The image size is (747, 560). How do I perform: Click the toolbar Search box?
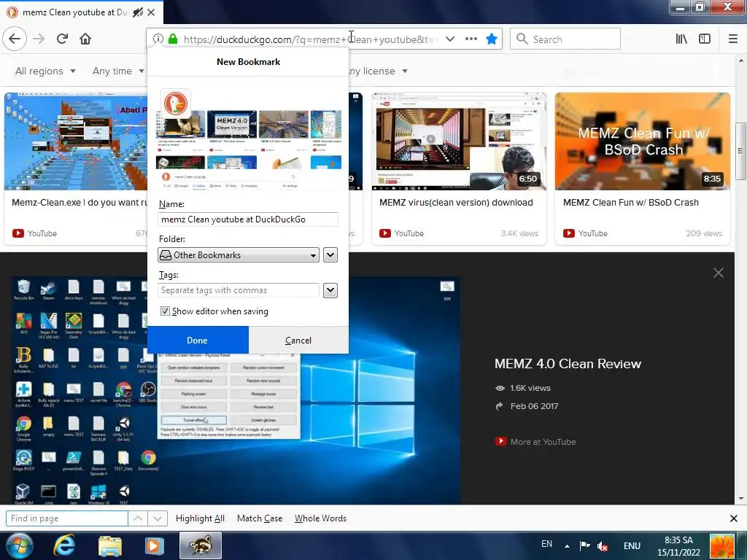565,39
